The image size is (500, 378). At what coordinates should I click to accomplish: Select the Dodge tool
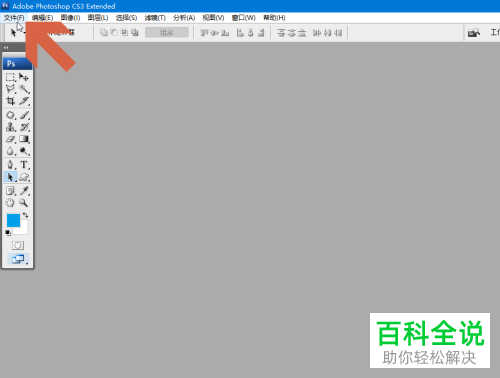point(24,151)
